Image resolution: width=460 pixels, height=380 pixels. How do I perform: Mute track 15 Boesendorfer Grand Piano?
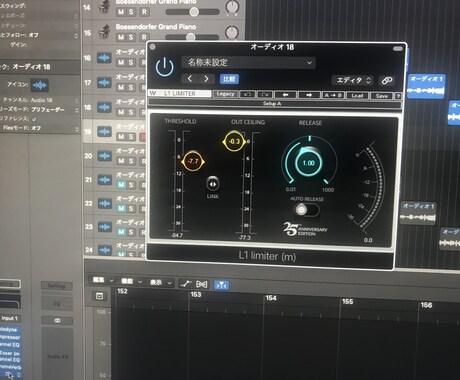point(121,37)
